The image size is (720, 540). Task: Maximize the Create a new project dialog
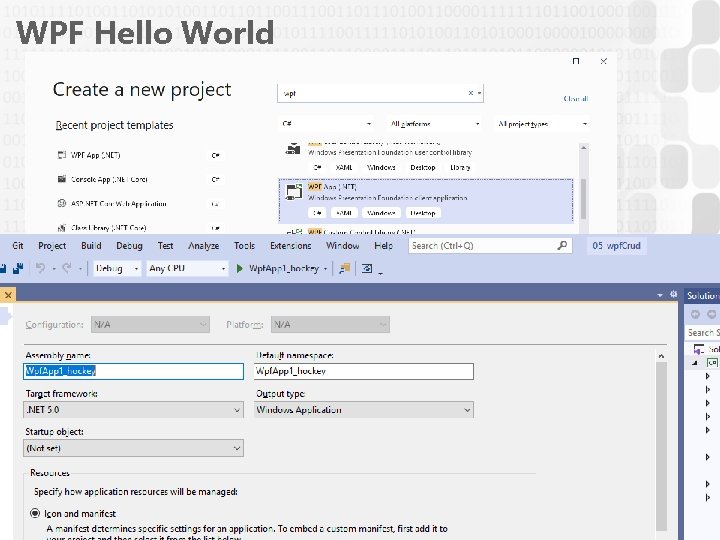click(576, 61)
